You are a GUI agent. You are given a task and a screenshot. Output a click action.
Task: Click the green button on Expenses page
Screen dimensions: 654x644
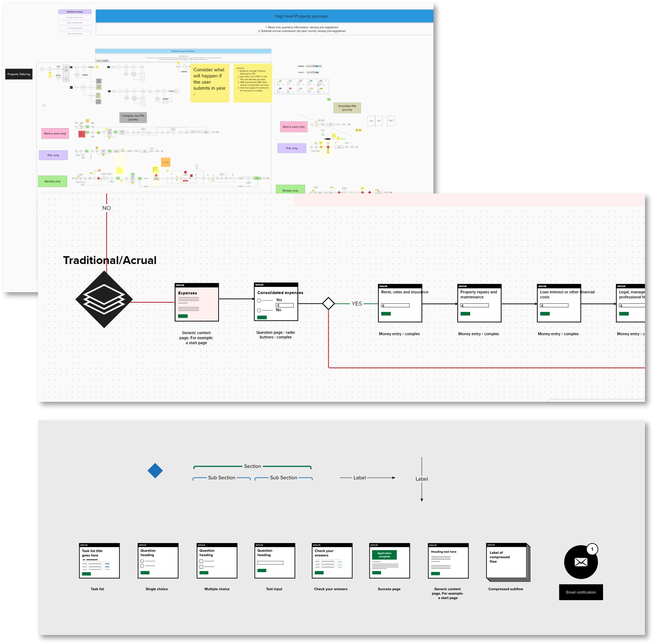pos(183,316)
